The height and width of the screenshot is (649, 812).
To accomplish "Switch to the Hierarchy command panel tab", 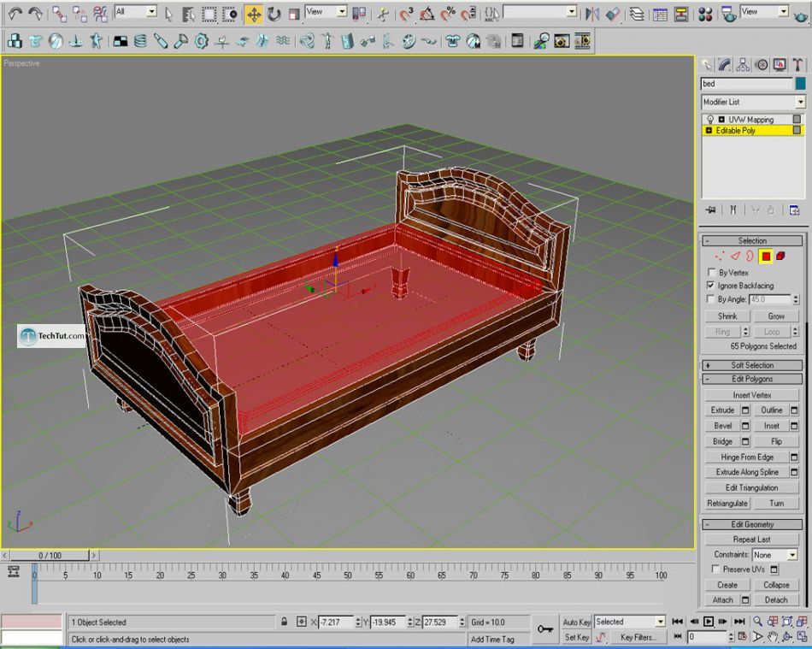I will (x=743, y=65).
